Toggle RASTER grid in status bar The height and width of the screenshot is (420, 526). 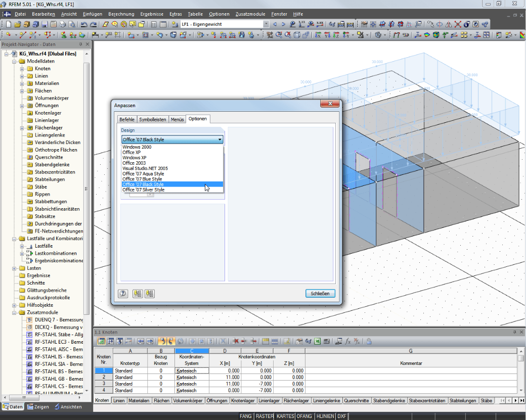tap(265, 416)
